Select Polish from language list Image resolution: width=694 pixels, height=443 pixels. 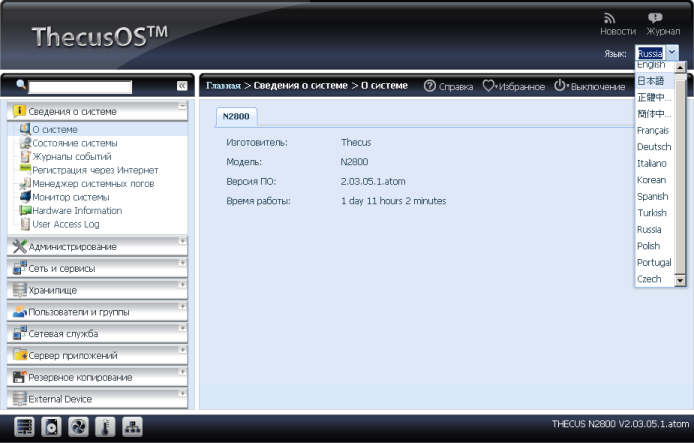tap(655, 246)
